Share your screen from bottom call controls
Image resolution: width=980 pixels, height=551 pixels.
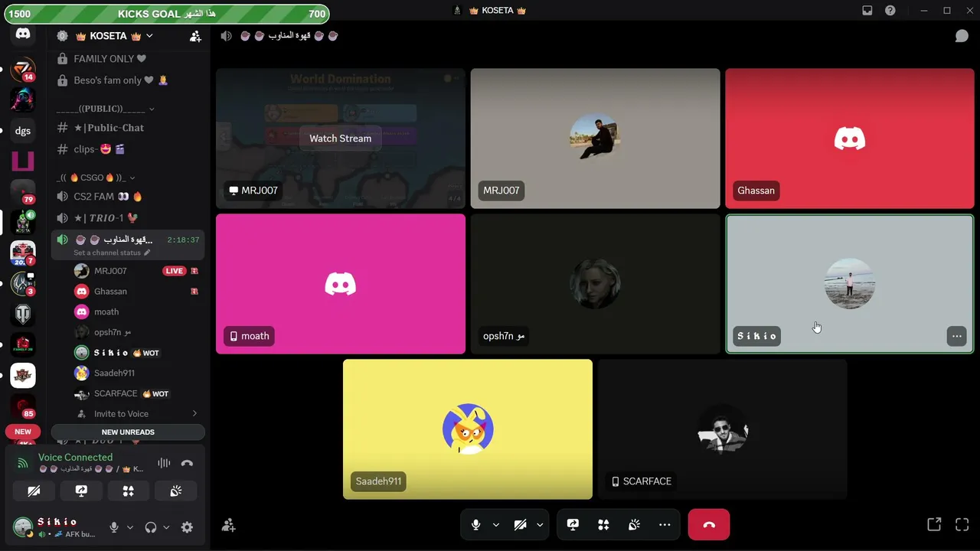(x=573, y=525)
